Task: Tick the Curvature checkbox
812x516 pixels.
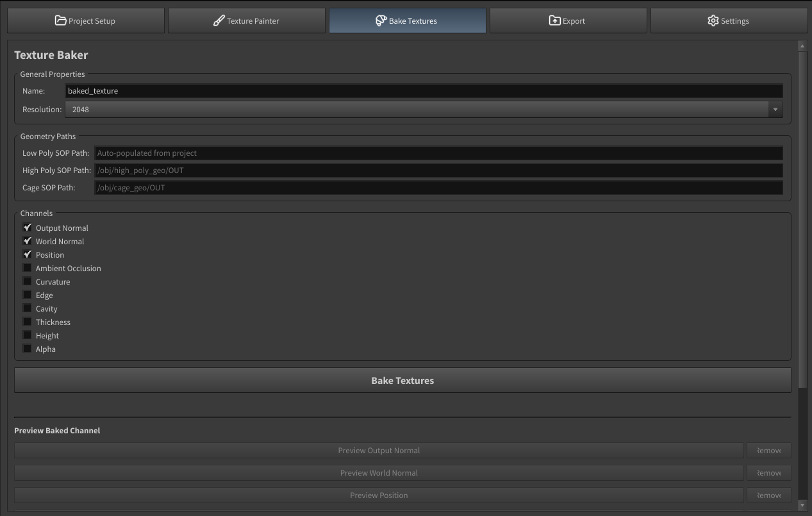Action: 28,281
